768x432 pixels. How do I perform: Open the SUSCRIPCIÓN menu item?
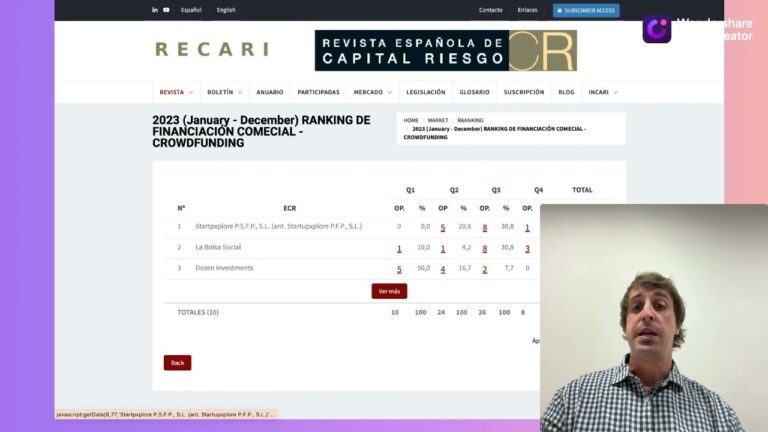click(524, 92)
